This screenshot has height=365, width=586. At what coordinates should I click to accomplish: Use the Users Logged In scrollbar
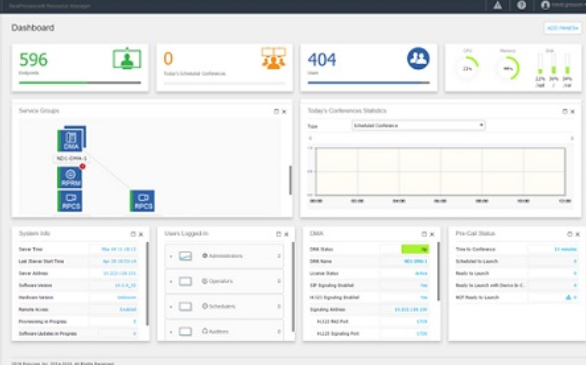(x=293, y=287)
